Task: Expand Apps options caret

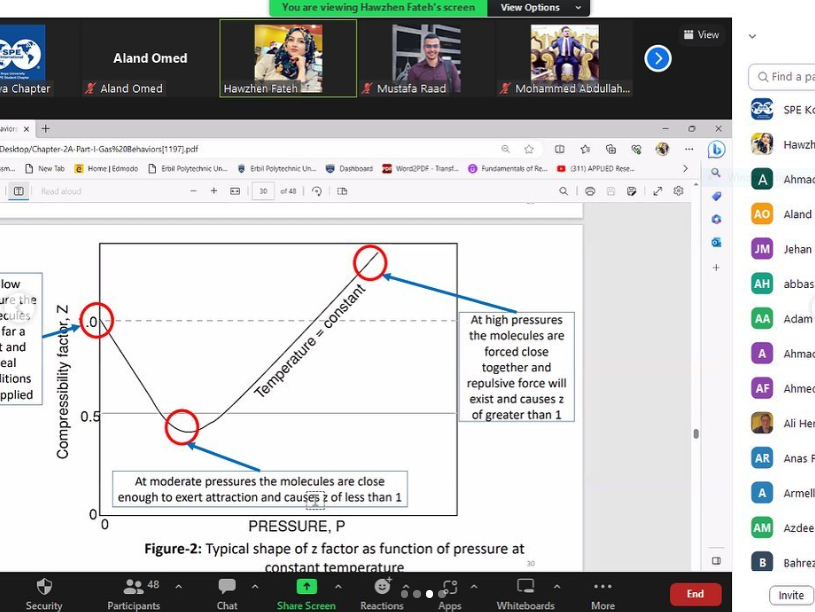Action: pos(474,587)
